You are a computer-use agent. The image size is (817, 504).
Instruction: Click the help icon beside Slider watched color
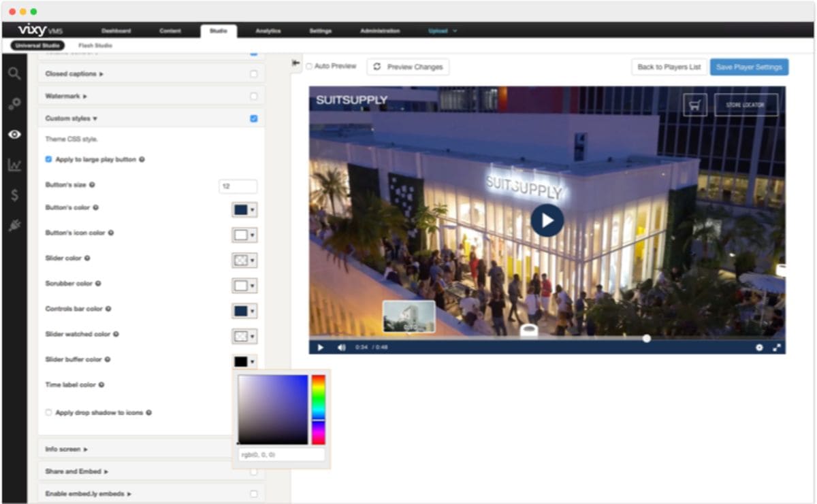point(116,334)
